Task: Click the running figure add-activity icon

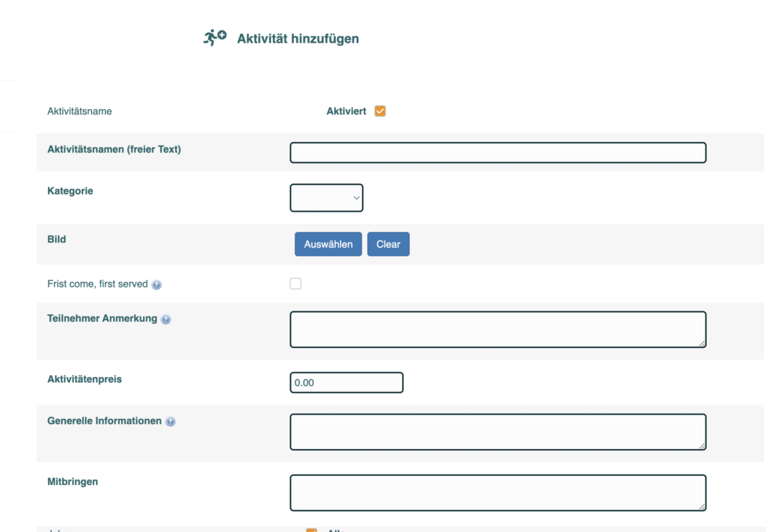Action: coord(215,38)
